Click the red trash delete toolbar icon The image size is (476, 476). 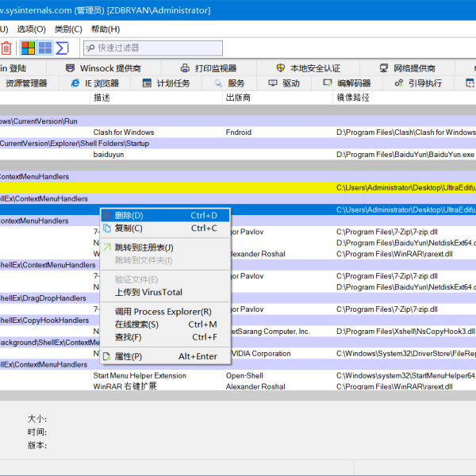[6, 48]
